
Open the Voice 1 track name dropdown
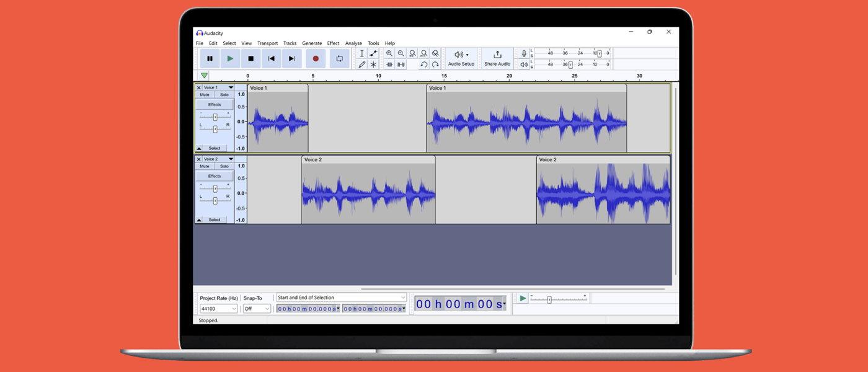coord(231,87)
